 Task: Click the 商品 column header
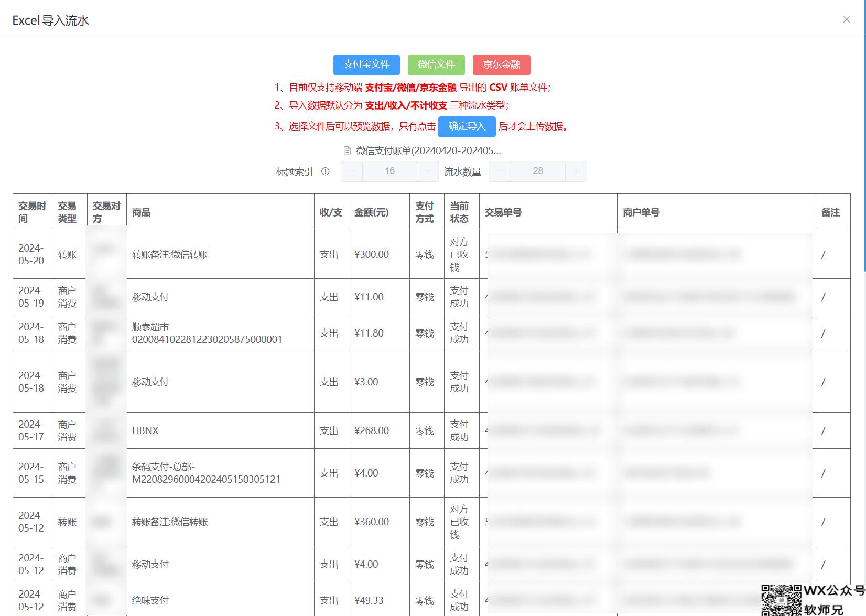point(220,212)
